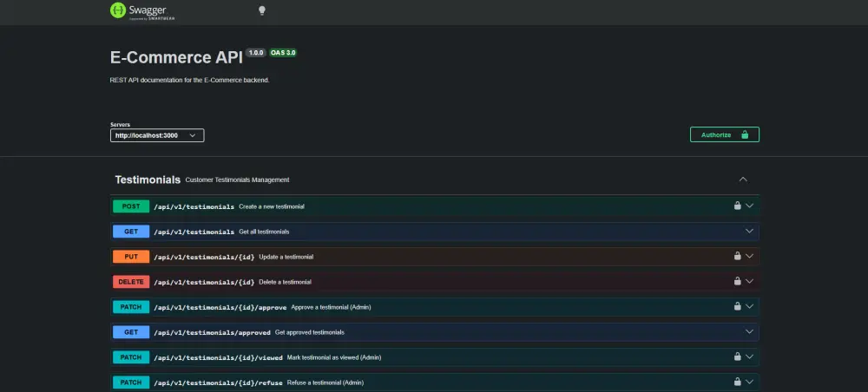The image size is (868, 392).
Task: Expand POST Create a new testimonial chevron
Action: pyautogui.click(x=750, y=206)
